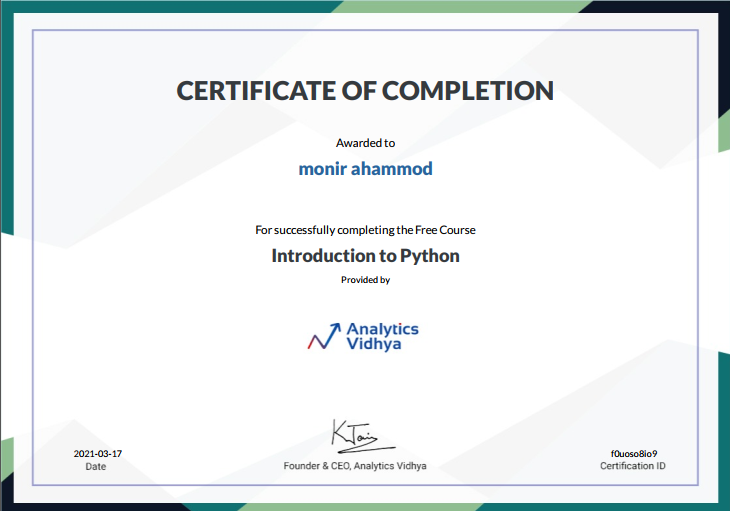Screen dimensions: 730x511
Task: Select the word "Analytics" in the logo
Action: pyautogui.click(x=382, y=329)
